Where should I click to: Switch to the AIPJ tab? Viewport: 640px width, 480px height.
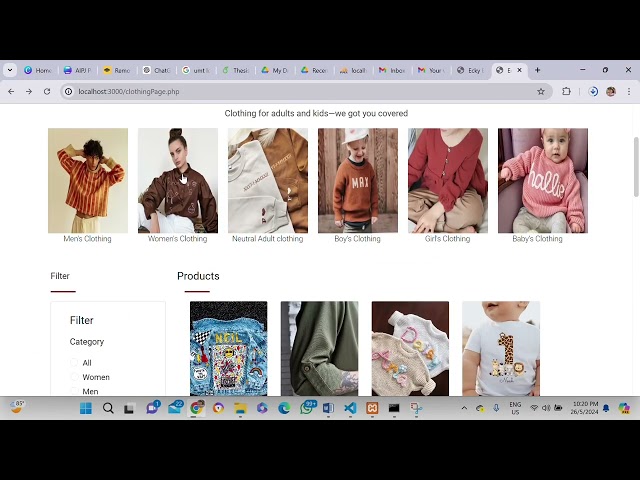[78, 70]
